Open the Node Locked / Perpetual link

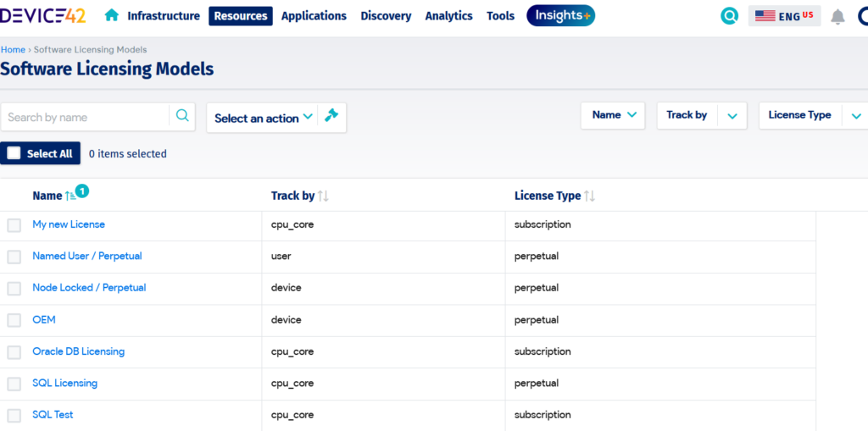[89, 288]
